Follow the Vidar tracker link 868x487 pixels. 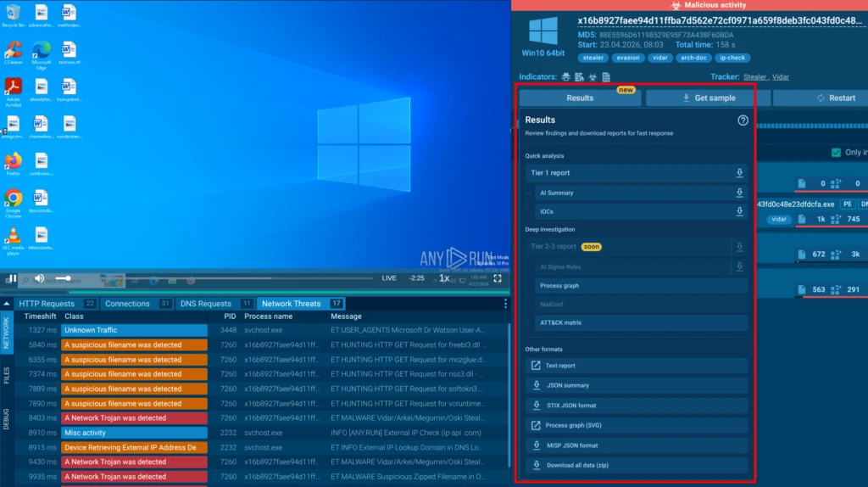[781, 77]
